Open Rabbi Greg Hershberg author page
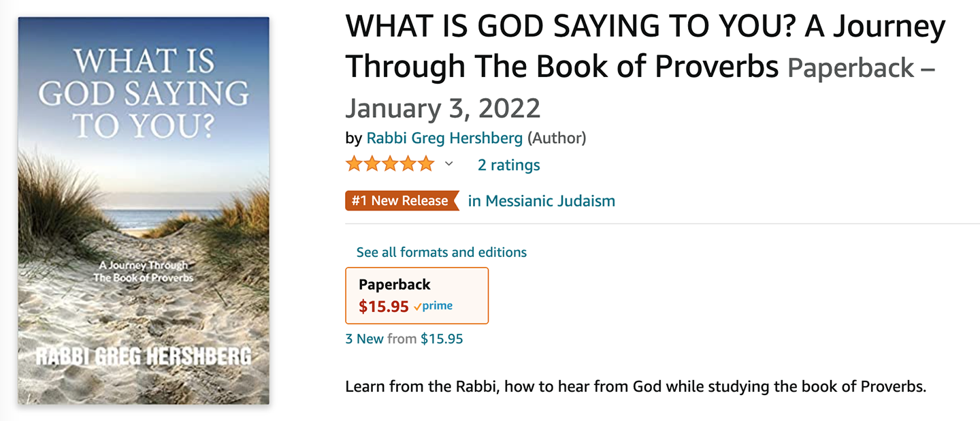The height and width of the screenshot is (421, 980). [x=444, y=138]
